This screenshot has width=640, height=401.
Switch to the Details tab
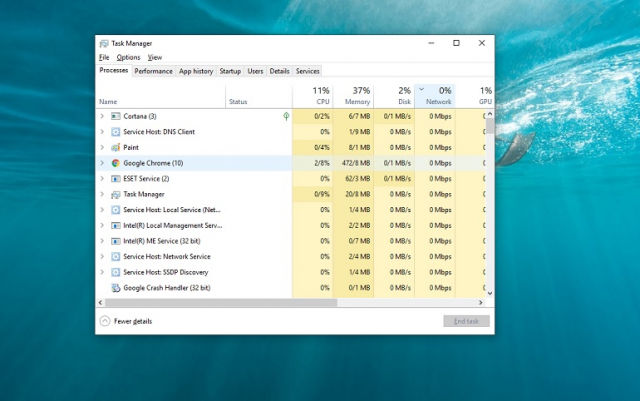[279, 71]
